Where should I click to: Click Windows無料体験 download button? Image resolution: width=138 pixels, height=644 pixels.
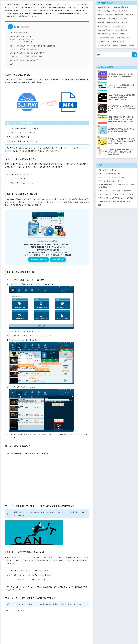pos(39,260)
